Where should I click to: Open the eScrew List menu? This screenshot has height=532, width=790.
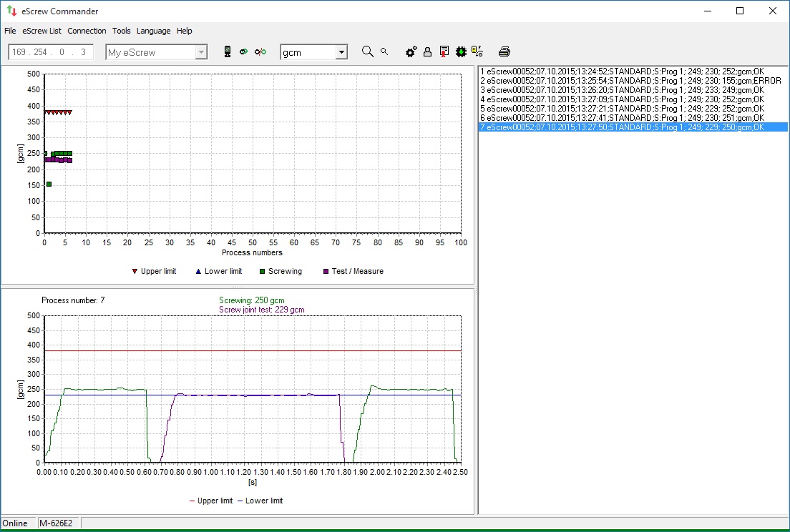click(x=42, y=31)
